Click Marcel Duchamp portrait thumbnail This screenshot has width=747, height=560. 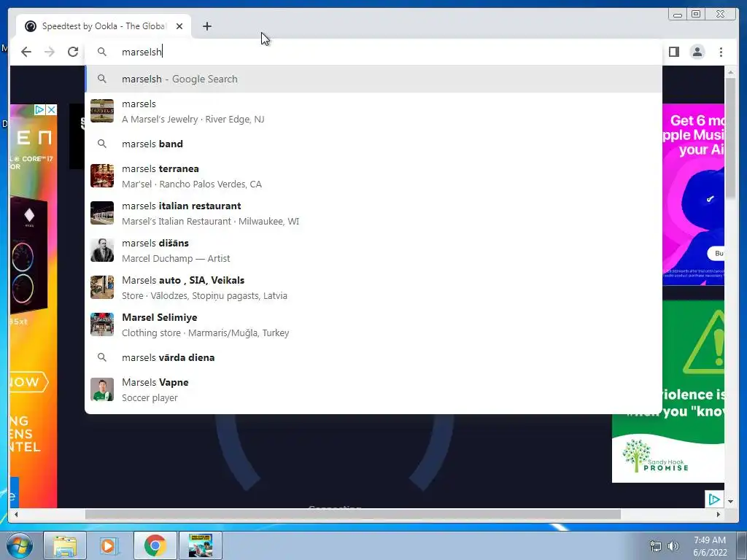(102, 251)
